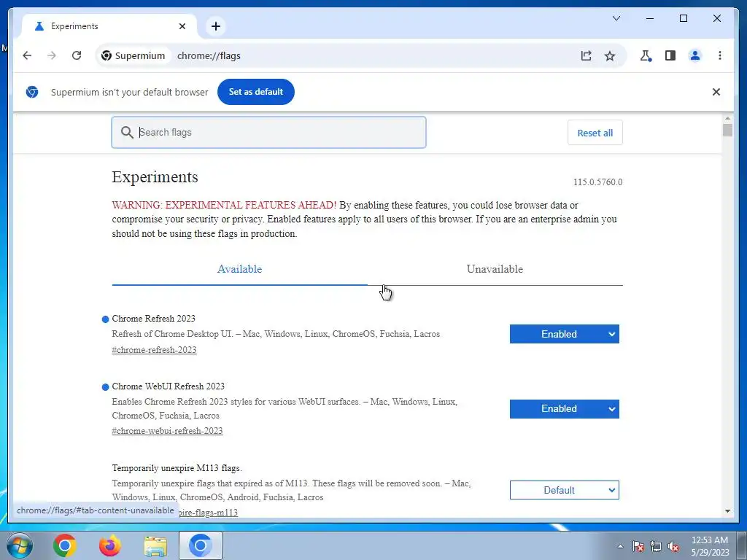Switch to the Available tab
The image size is (747, 560).
[x=239, y=269]
